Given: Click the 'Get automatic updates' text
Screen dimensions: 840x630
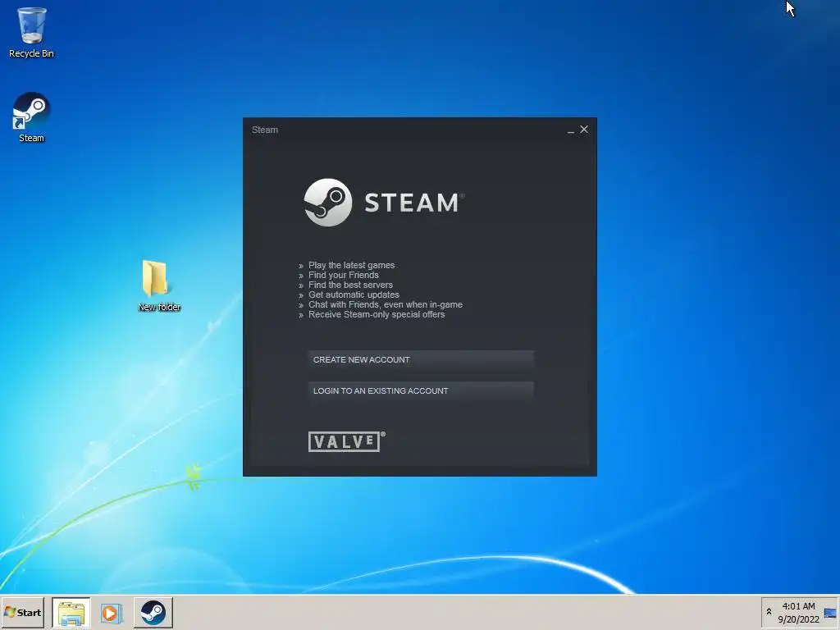Looking at the screenshot, I should 354,294.
